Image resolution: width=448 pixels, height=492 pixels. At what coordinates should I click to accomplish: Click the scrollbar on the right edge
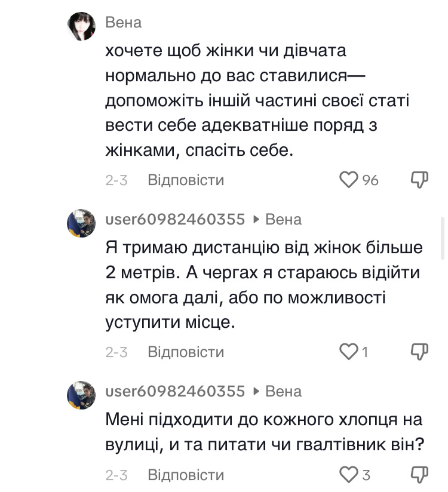coord(443,238)
